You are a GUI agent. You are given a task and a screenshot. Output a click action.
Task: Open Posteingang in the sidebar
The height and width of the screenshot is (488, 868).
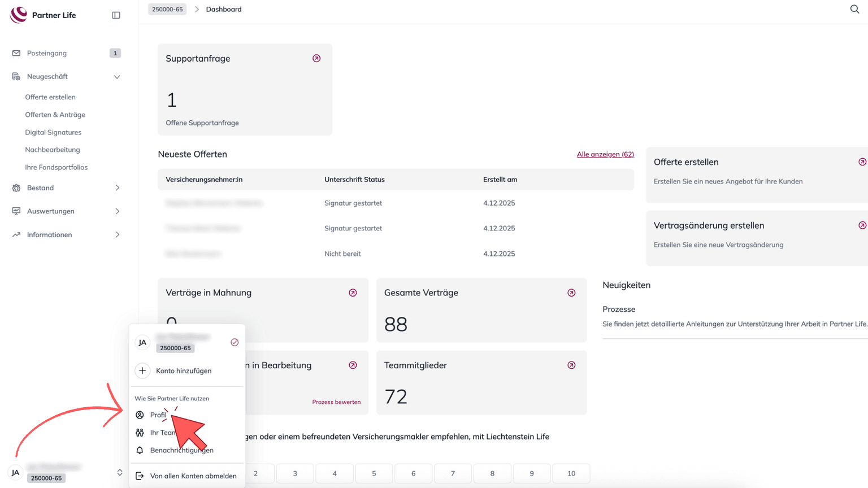[47, 53]
